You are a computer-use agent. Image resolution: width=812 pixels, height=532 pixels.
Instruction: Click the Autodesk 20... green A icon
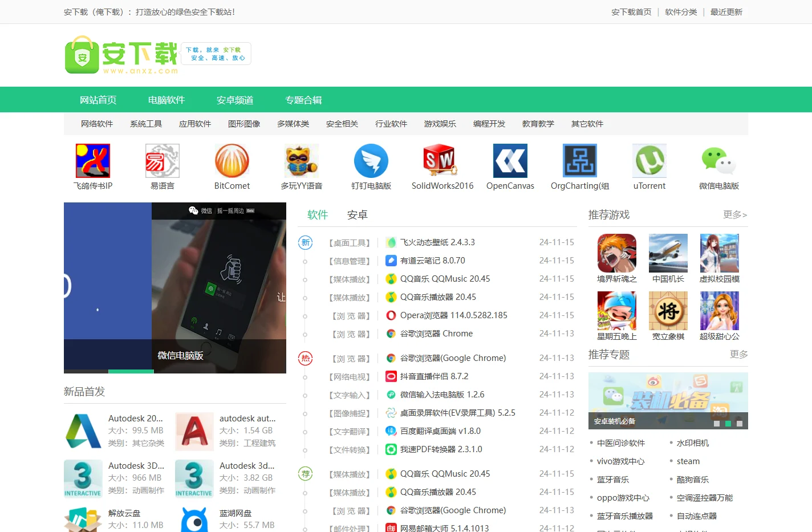point(83,432)
